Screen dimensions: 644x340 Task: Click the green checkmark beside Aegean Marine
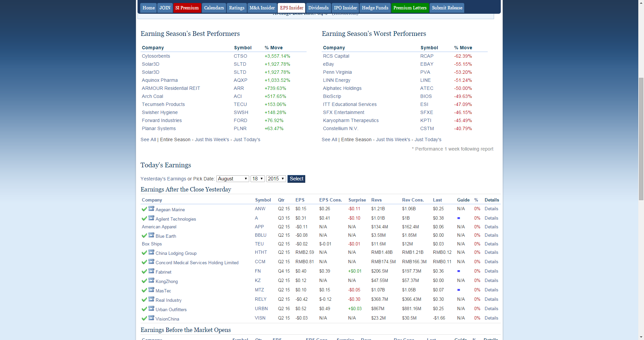tap(144, 209)
